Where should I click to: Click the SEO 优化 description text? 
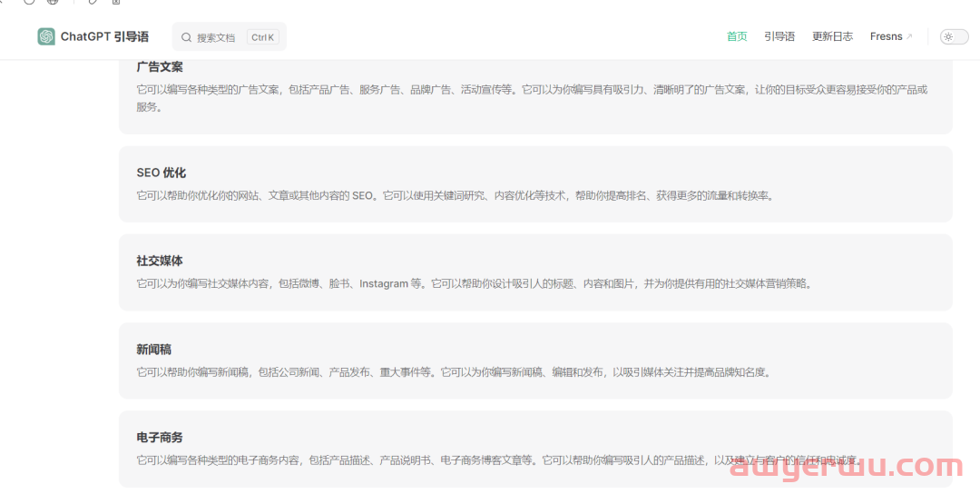point(456,196)
